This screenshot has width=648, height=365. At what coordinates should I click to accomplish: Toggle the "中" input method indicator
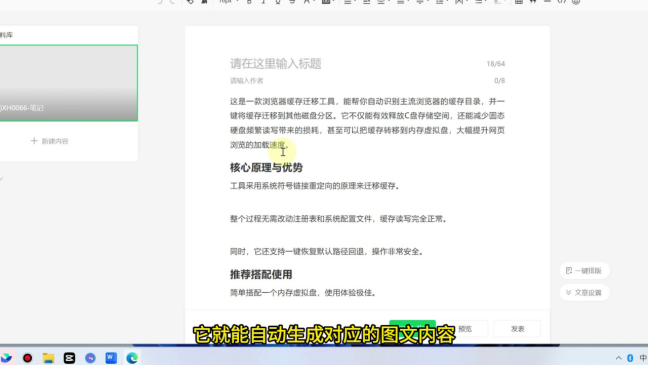643,358
